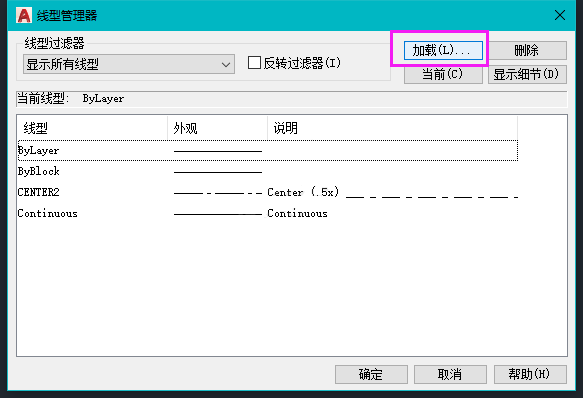Select the Continuous linetype name
Image resolution: width=583 pixels, height=398 pixels.
(x=48, y=214)
